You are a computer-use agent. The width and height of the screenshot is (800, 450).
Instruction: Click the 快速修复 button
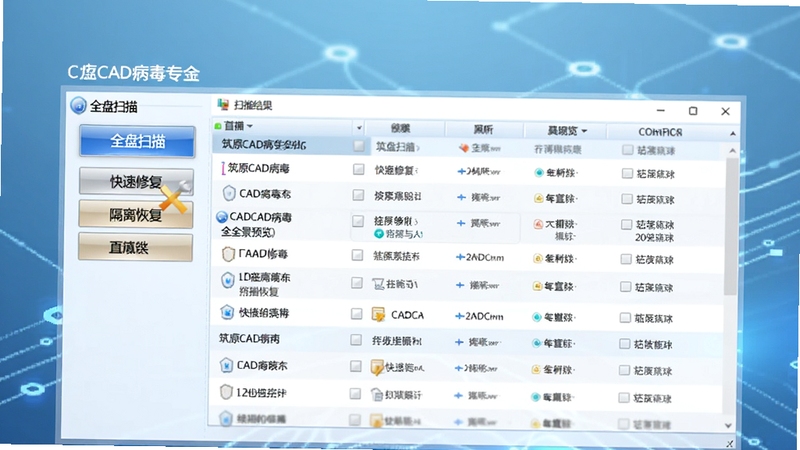click(136, 181)
